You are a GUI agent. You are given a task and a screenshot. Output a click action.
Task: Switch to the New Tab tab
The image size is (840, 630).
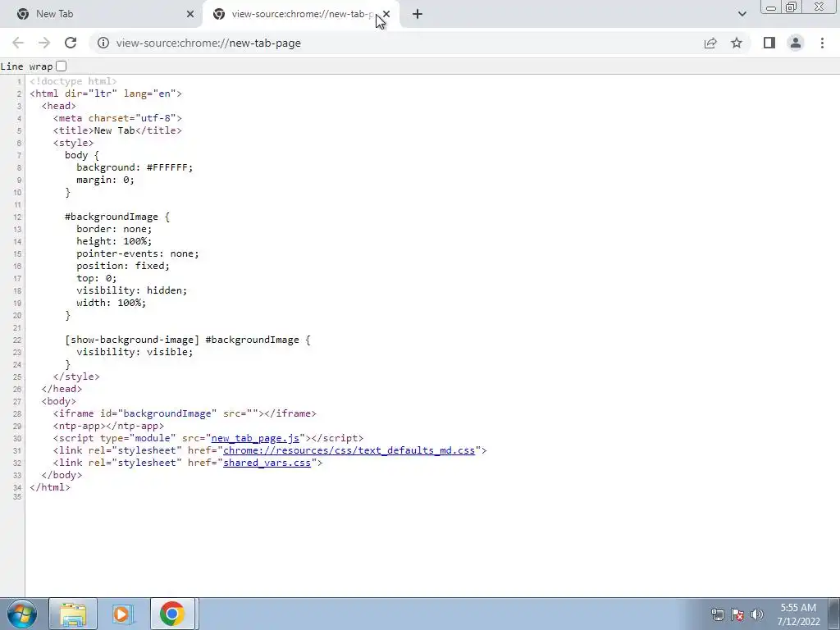click(x=102, y=14)
